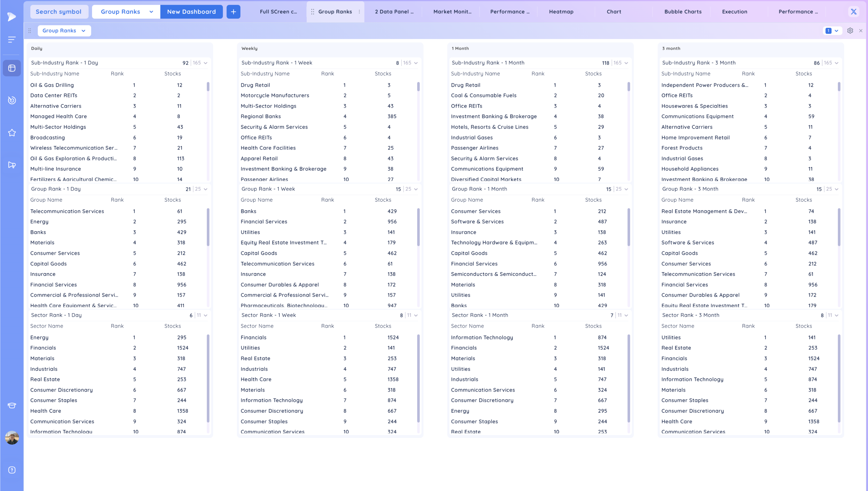Click the New Dashboard button

tap(191, 12)
